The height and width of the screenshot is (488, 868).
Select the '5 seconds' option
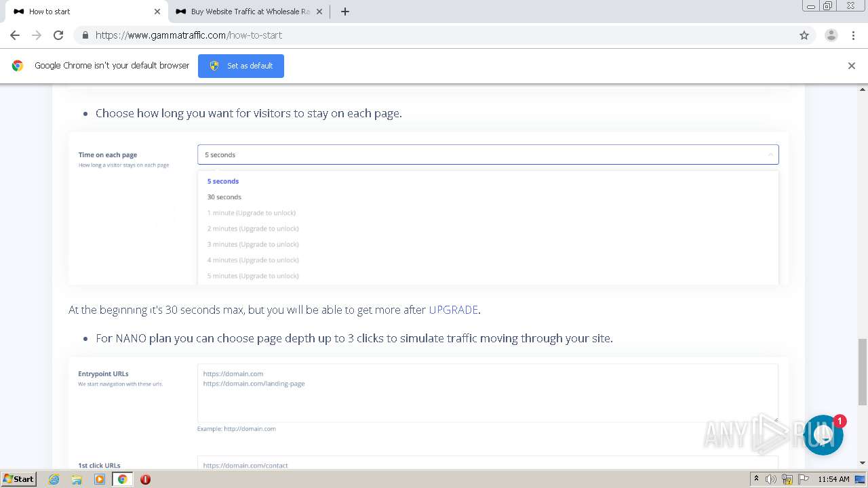223,182
